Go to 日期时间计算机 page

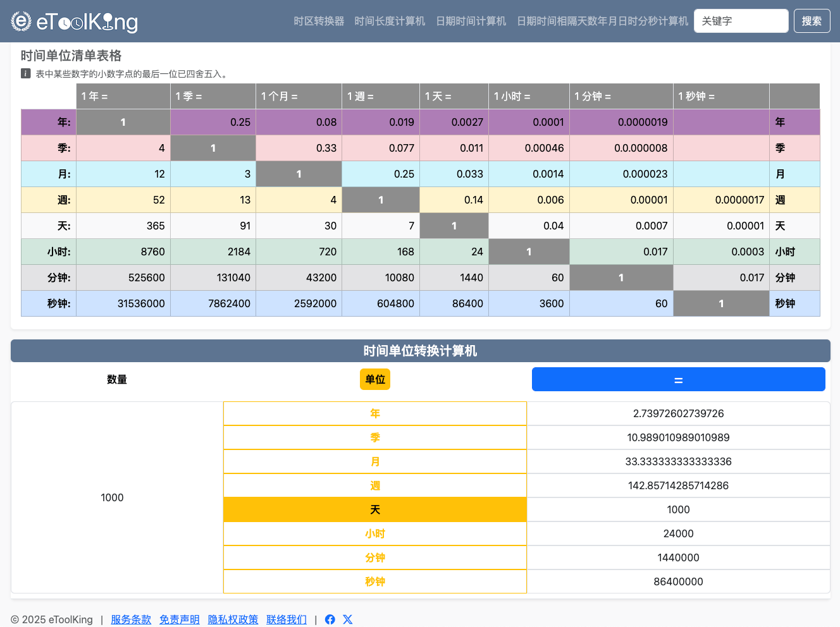[471, 21]
